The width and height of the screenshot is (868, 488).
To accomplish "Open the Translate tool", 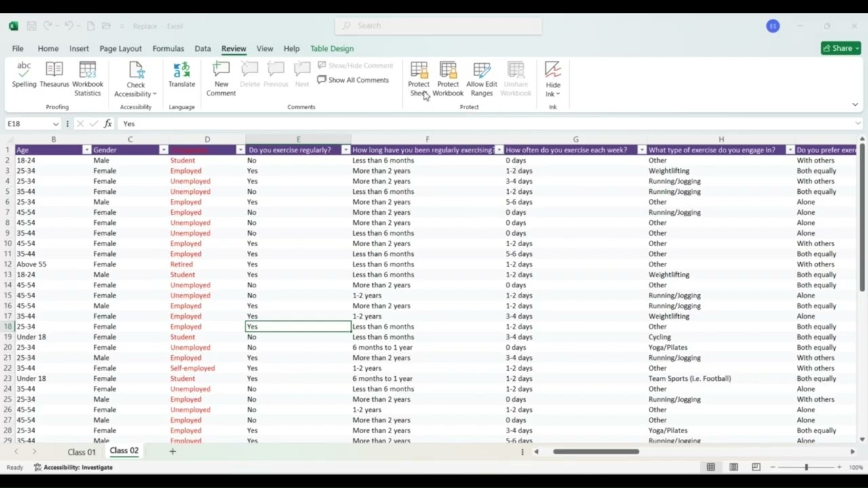I will (181, 75).
